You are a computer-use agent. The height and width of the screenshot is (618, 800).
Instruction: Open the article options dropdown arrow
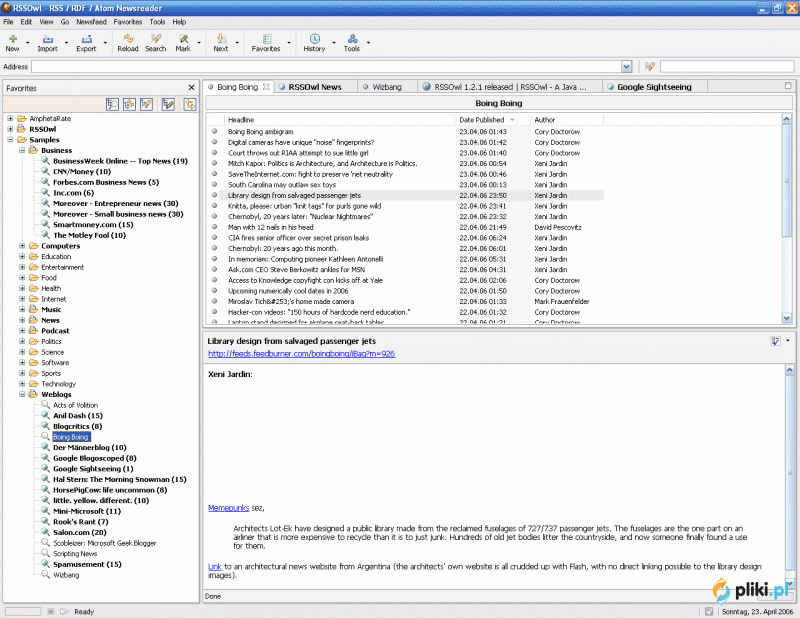788,340
